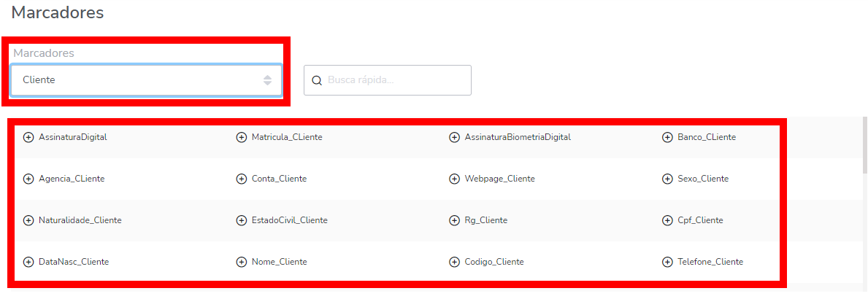The image size is (868, 307).
Task: Click plus icon beside Codigo_Cliente
Action: [x=454, y=262]
